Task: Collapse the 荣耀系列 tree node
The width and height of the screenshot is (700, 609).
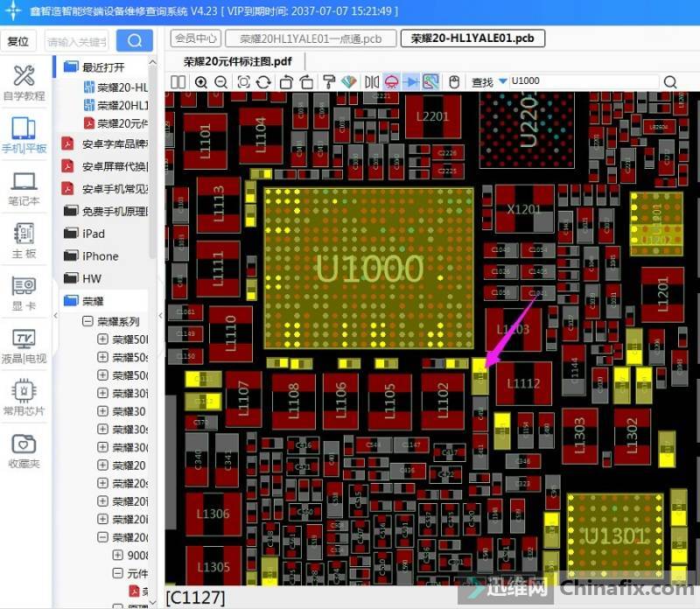Action: (87, 321)
